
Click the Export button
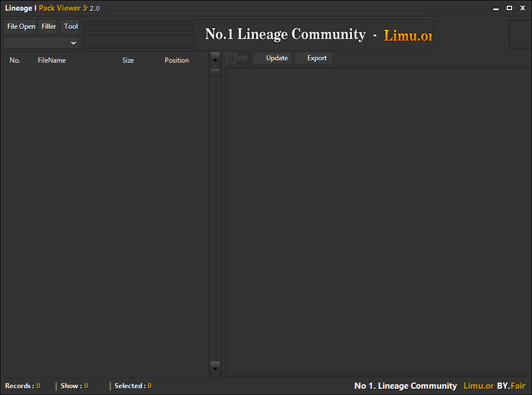(314, 58)
